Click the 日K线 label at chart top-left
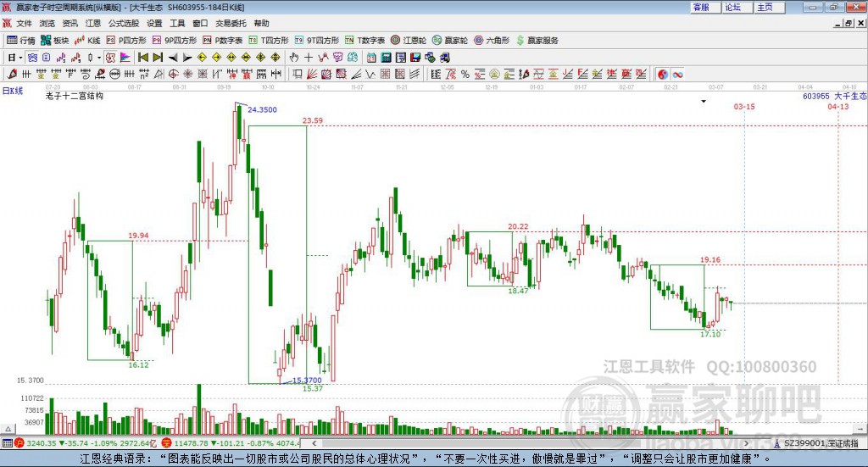Screen dimensions: 868x467 click(x=12, y=91)
